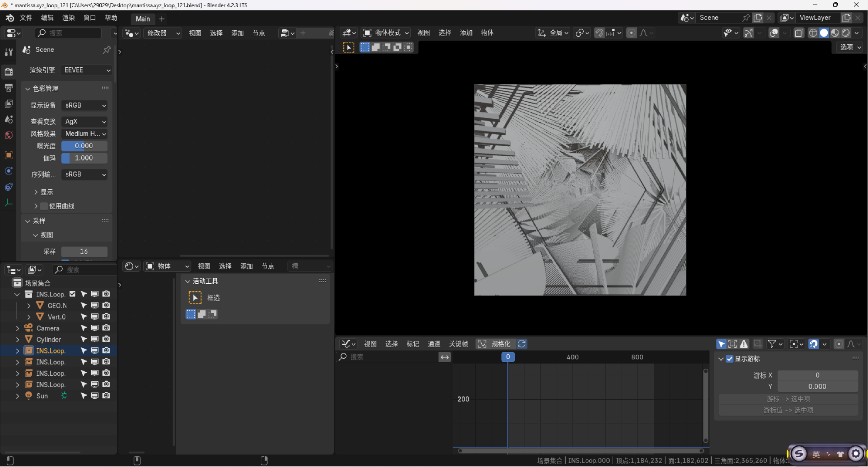This screenshot has width=868, height=467.
Task: Enable the Use Curves checkbox
Action: [x=44, y=206]
